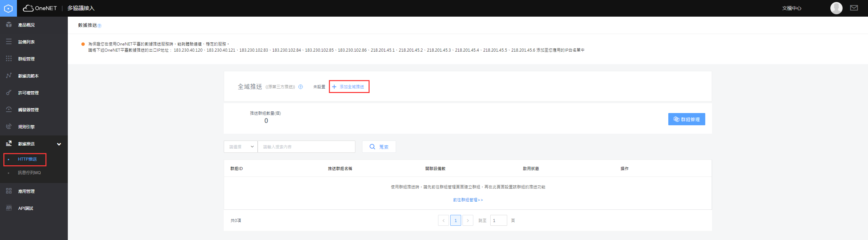This screenshot has width=868, height=240.
Task: Open the user avatar profile
Action: 836,8
